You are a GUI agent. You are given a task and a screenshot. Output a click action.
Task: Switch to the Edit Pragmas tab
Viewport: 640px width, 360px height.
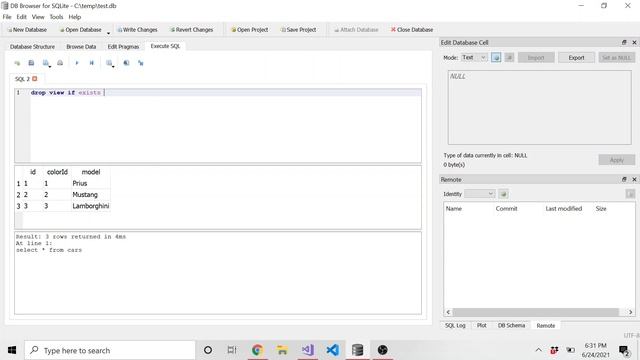(x=123, y=47)
